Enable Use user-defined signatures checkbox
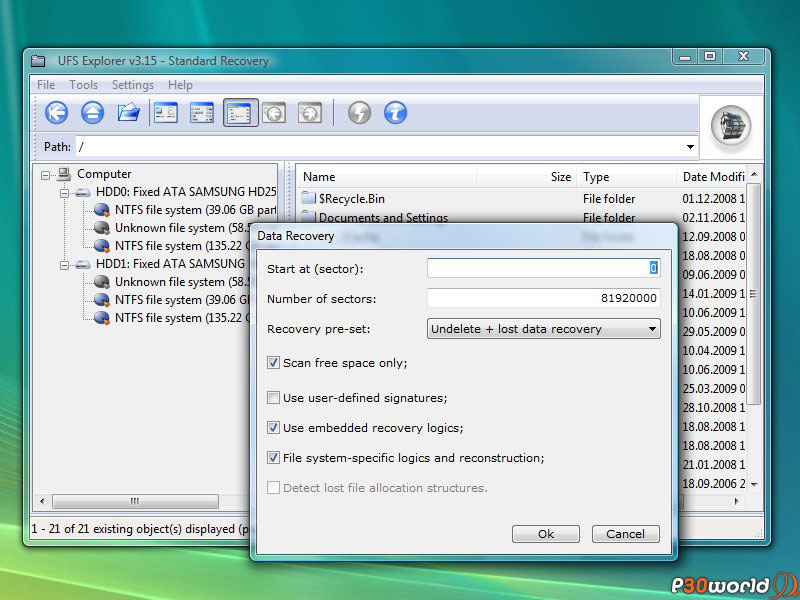 [x=273, y=397]
